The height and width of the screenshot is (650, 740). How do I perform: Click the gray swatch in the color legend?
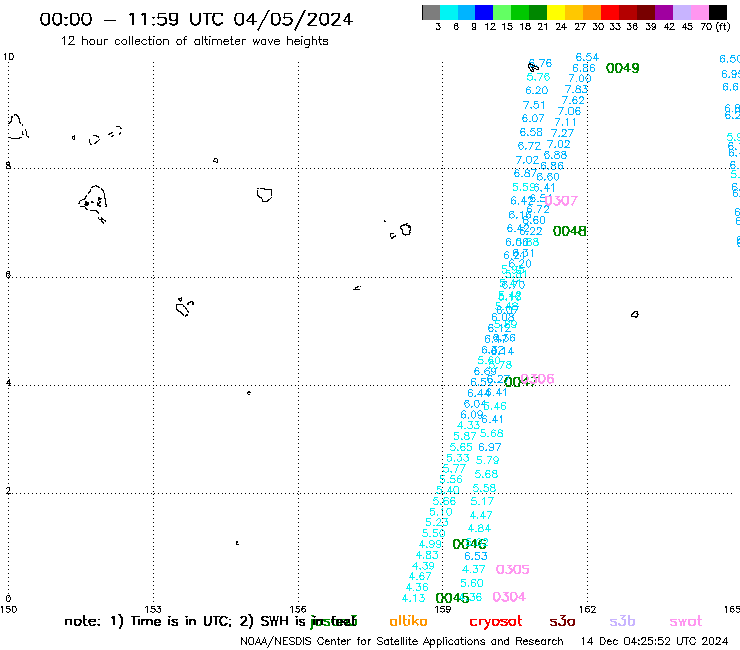point(431,12)
